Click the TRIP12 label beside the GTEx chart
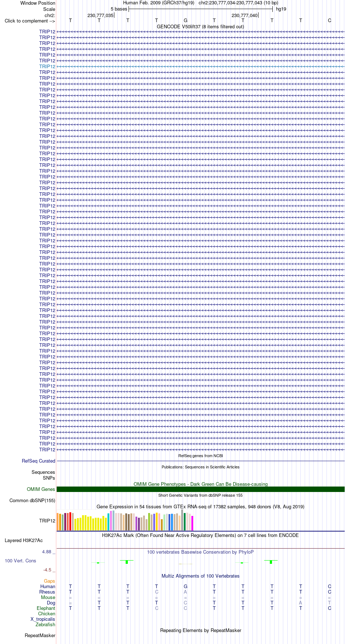 pyautogui.click(x=47, y=521)
